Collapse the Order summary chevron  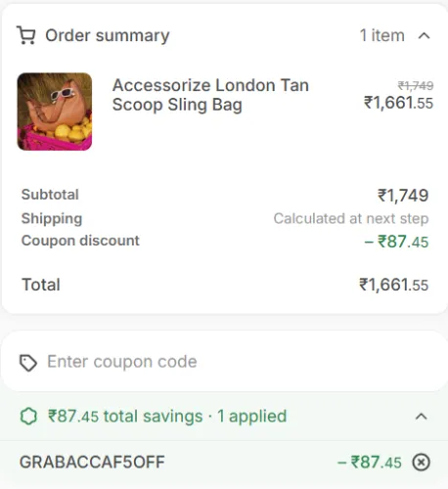click(424, 35)
